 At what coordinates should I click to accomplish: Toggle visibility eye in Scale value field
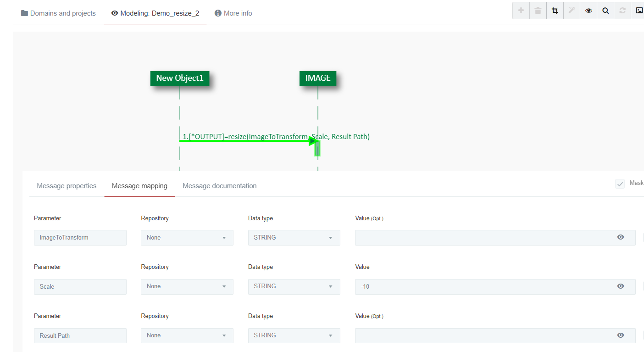click(x=621, y=286)
